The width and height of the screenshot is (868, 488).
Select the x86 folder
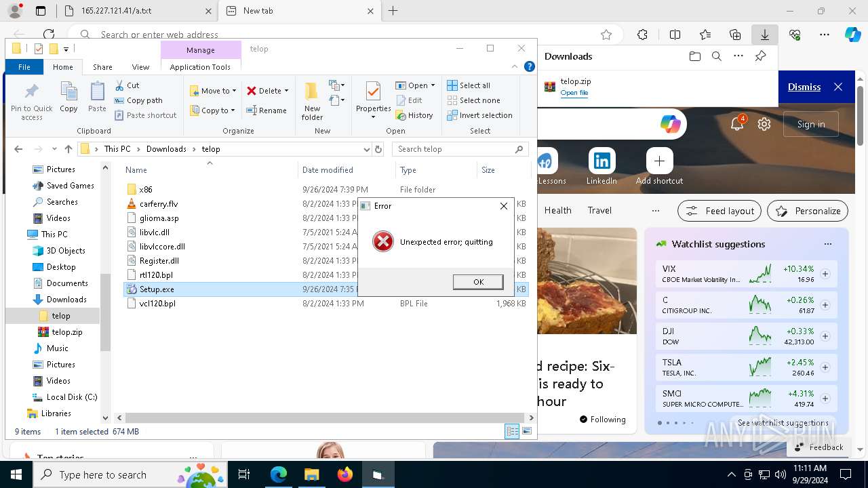click(x=146, y=190)
